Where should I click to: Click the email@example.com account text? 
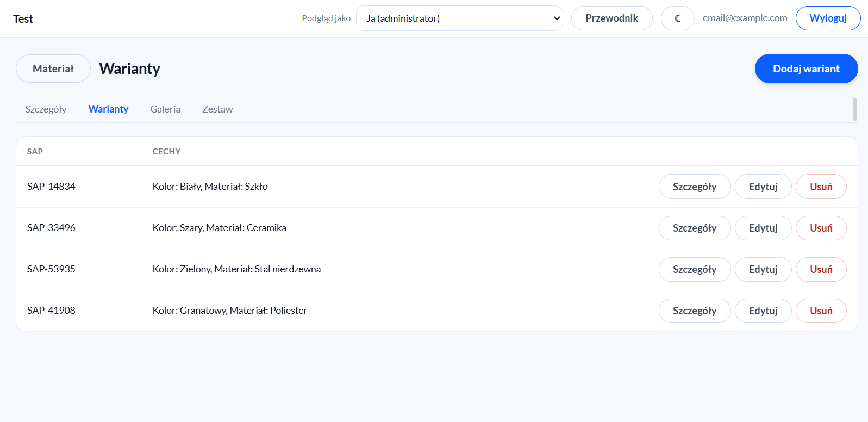745,18
